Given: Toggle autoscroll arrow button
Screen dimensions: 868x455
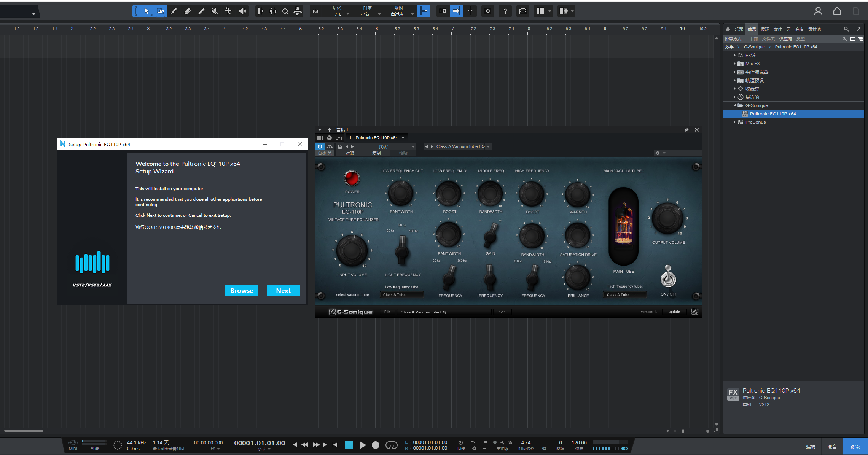Looking at the screenshot, I should tap(456, 11).
